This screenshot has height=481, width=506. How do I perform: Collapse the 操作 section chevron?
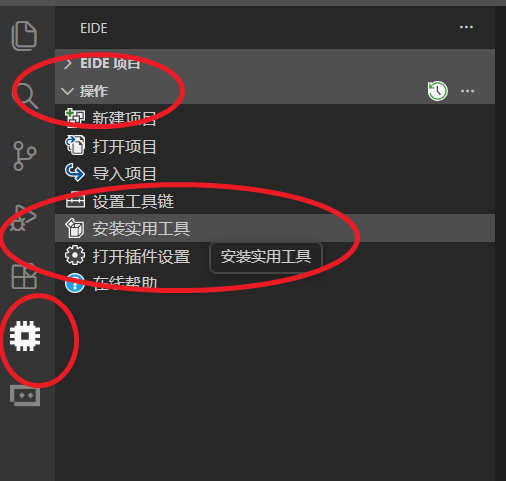coord(68,91)
